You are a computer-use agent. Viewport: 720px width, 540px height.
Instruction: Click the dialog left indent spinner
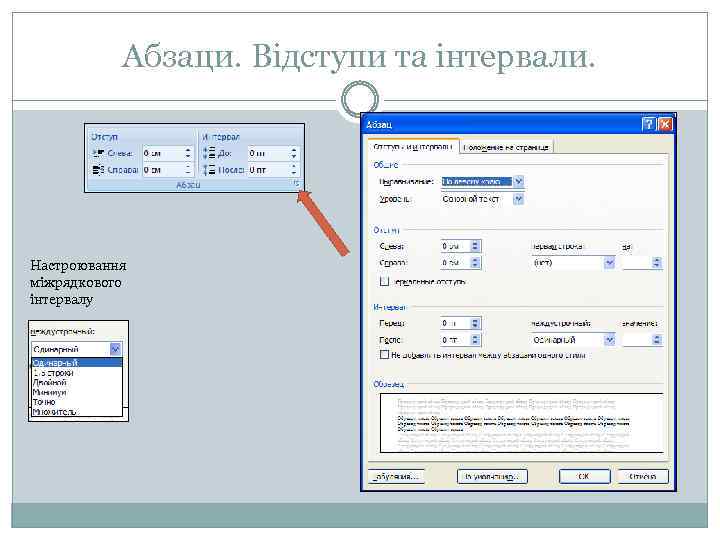click(x=475, y=246)
